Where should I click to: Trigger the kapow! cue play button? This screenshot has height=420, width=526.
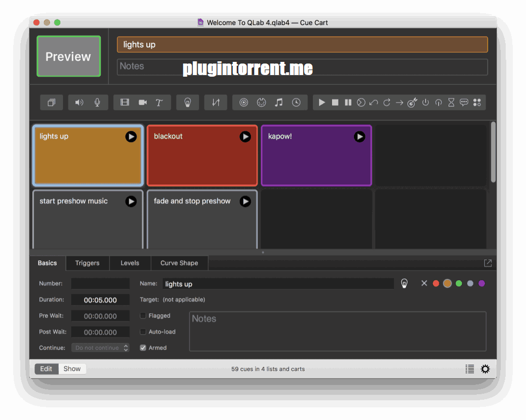coord(359,136)
